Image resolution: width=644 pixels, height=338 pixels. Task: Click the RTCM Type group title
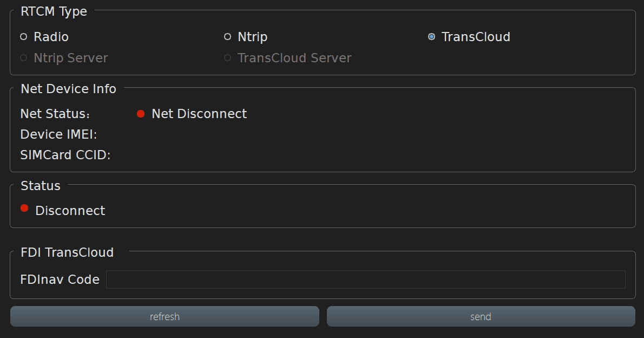click(54, 11)
